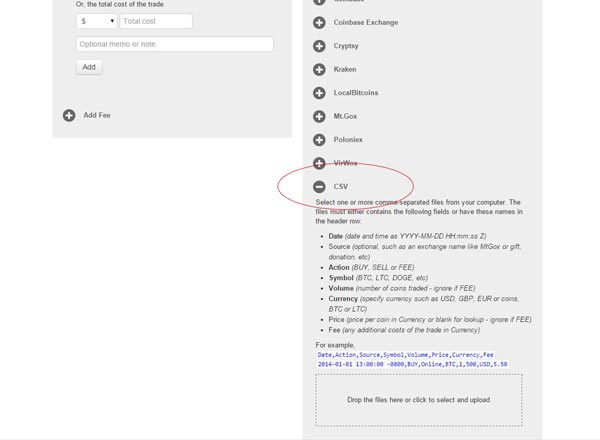
Task: Expand the Add Fee section
Action: [x=69, y=116]
